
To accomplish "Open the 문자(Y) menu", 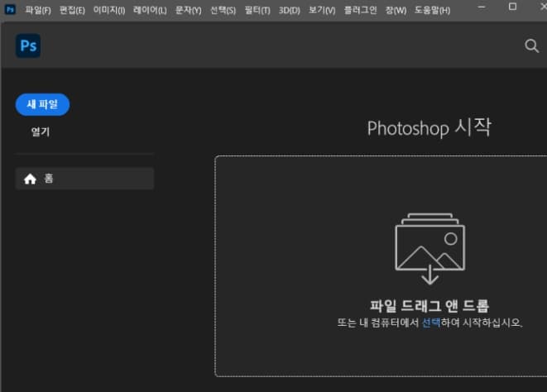I will [189, 10].
